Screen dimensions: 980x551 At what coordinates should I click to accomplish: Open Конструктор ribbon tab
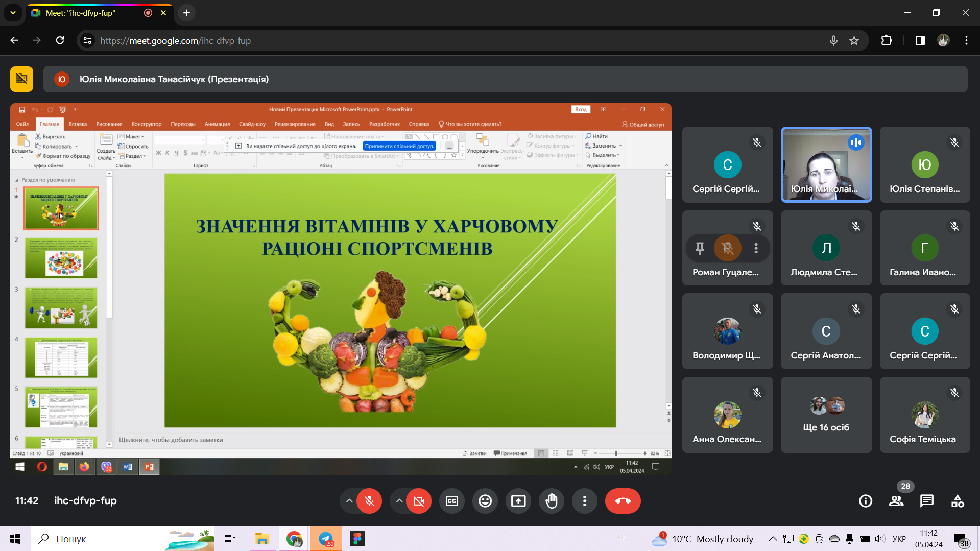[x=146, y=124]
